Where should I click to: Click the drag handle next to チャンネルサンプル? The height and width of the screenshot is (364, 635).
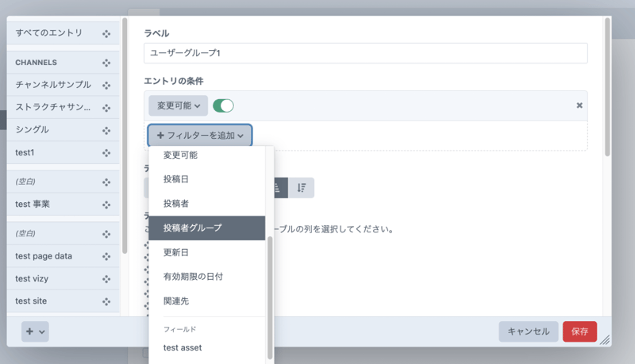click(x=106, y=85)
